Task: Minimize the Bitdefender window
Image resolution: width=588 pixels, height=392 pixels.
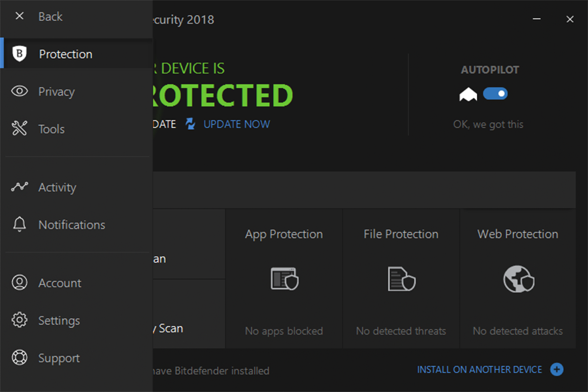Action: pyautogui.click(x=536, y=19)
